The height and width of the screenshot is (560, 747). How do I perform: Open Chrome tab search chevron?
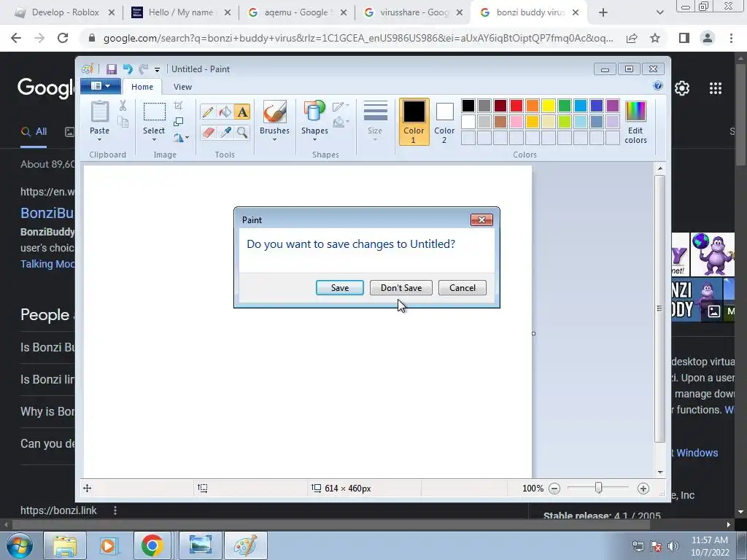pyautogui.click(x=659, y=12)
